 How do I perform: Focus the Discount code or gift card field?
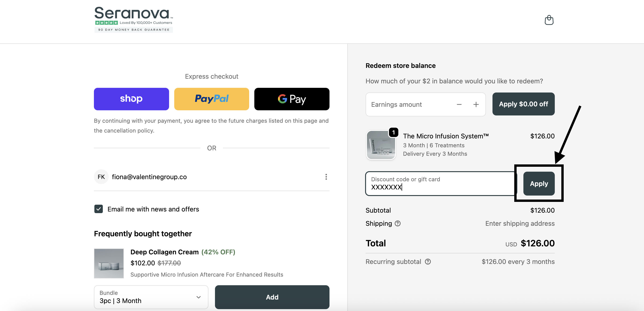(x=440, y=184)
